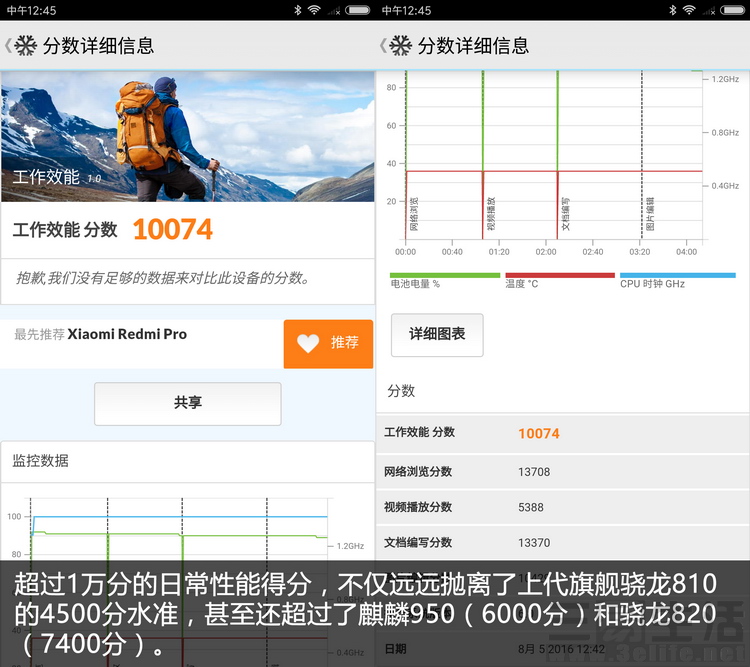
Task: Tap the Xiaomi Redmi Pro device name
Action: (x=127, y=334)
